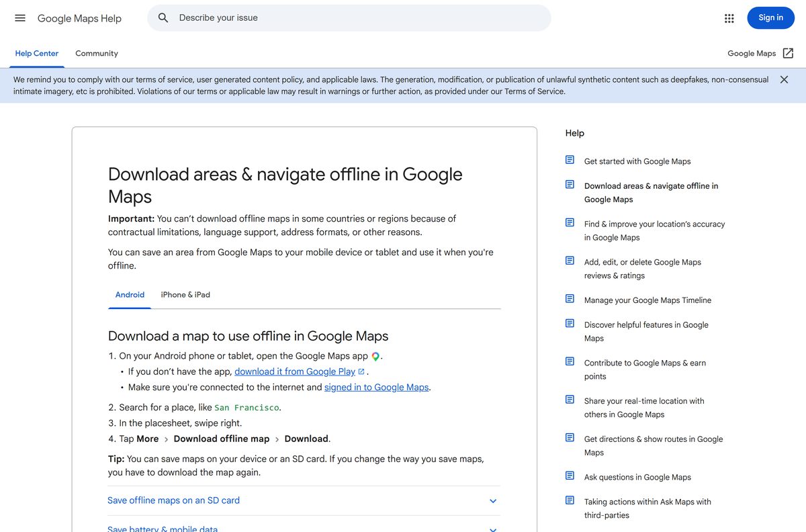Image resolution: width=806 pixels, height=532 pixels.
Task: Click the Sign in button
Action: coord(770,18)
